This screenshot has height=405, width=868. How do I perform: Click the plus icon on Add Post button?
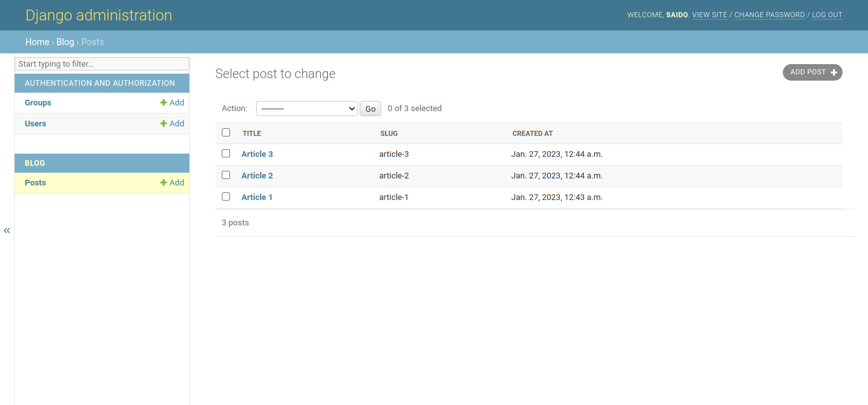(x=834, y=72)
